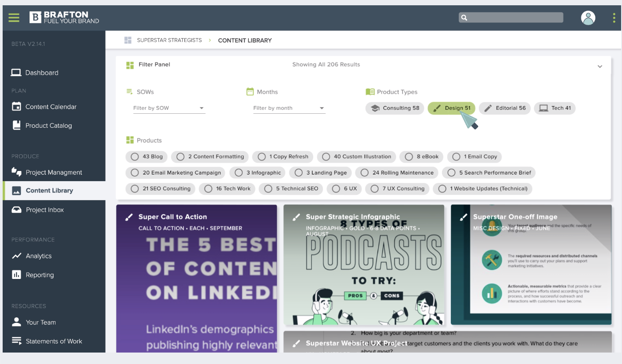Open the Content Calendar icon
Screen dimensions: 622x364
[16, 107]
